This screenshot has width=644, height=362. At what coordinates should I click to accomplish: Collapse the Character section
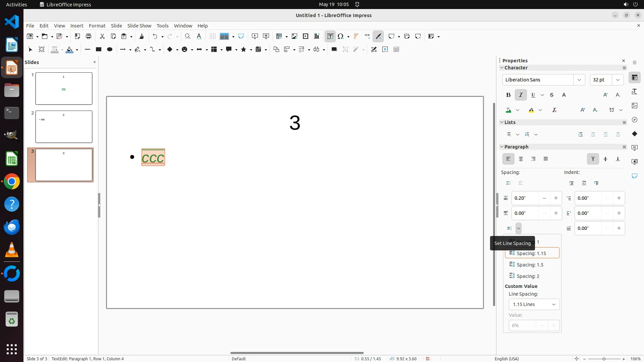[x=502, y=68]
